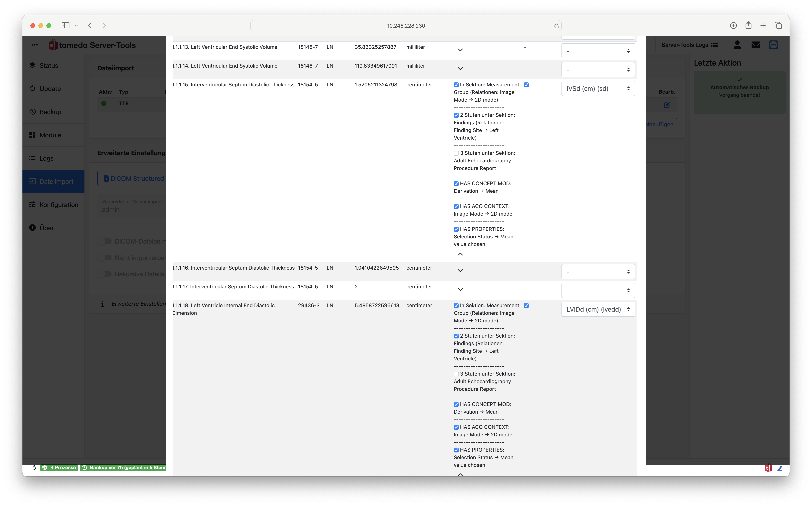Click the address bar showing 10.246.228.230
Image resolution: width=812 pixels, height=506 pixels.
pyautogui.click(x=406, y=26)
